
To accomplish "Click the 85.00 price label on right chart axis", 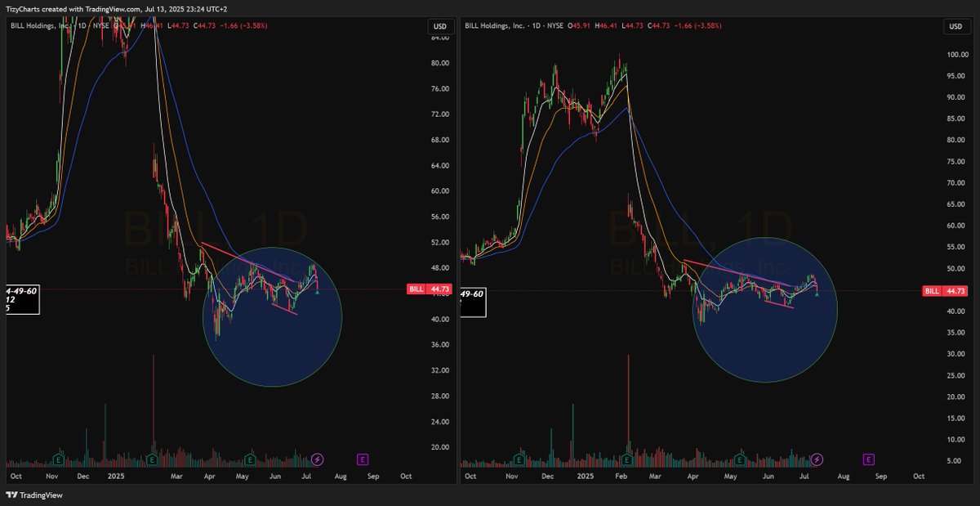I will (956, 119).
